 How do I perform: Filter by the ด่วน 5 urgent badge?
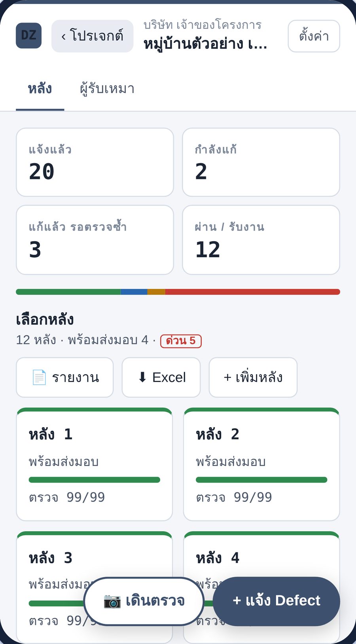click(x=181, y=341)
